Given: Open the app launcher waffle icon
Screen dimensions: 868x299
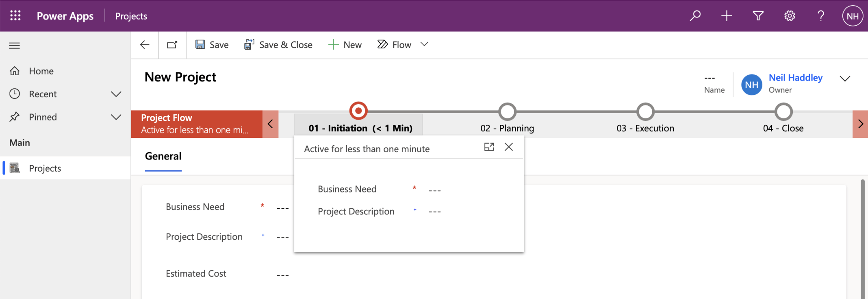Looking at the screenshot, I should coord(15,16).
